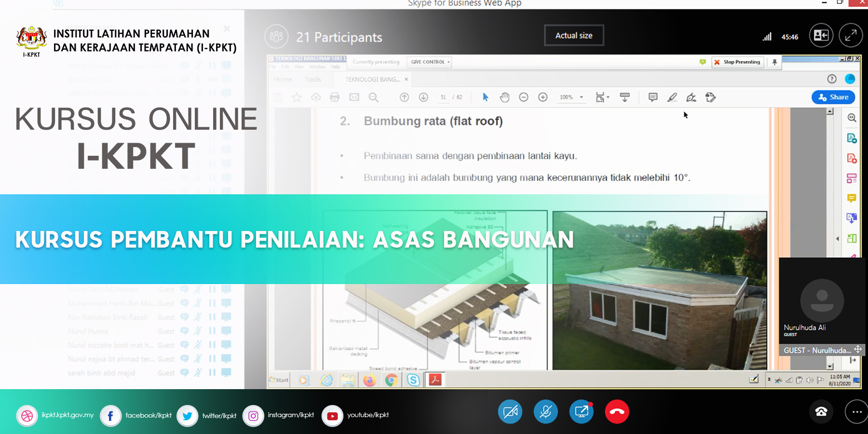Open Skype on shared taskbar

(x=413, y=380)
